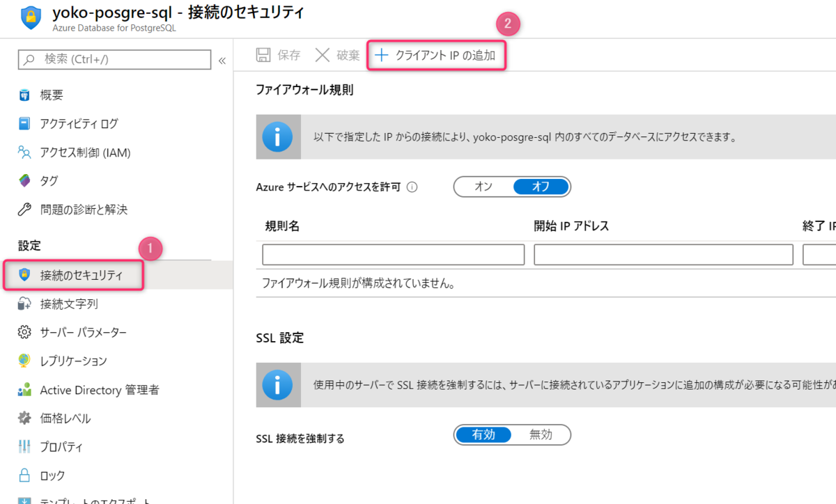Click the レプリケーション globe icon
Screen dimensions: 836x504
pyautogui.click(x=24, y=361)
